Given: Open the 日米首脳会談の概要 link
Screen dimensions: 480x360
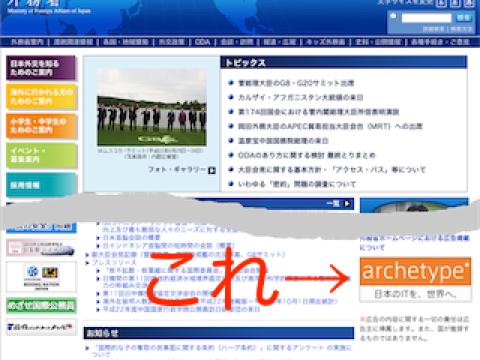Looking at the screenshot, I should click(x=131, y=237).
